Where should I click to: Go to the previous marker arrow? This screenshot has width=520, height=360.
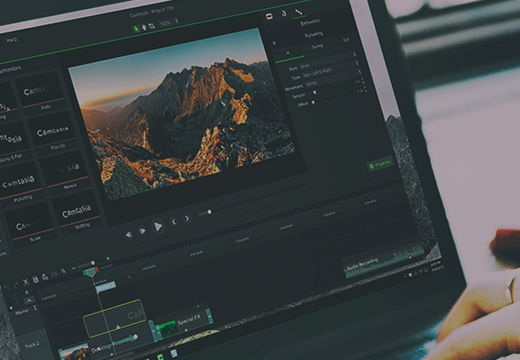(174, 221)
